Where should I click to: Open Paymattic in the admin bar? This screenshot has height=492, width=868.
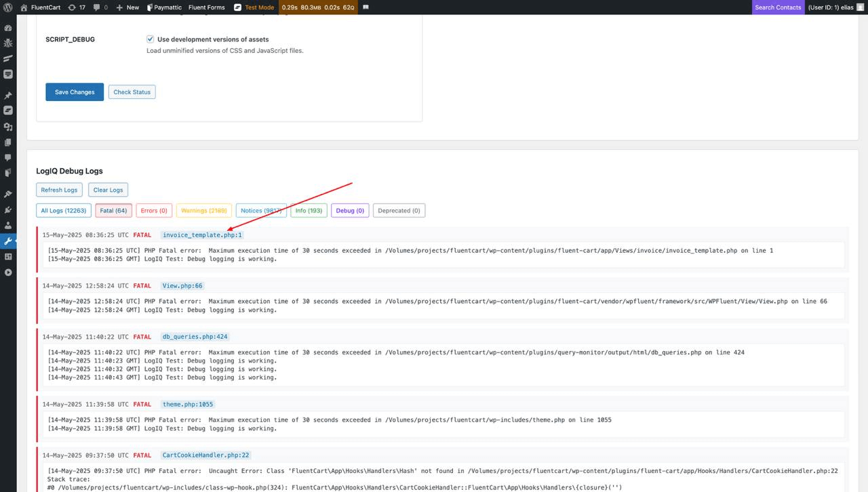164,7
